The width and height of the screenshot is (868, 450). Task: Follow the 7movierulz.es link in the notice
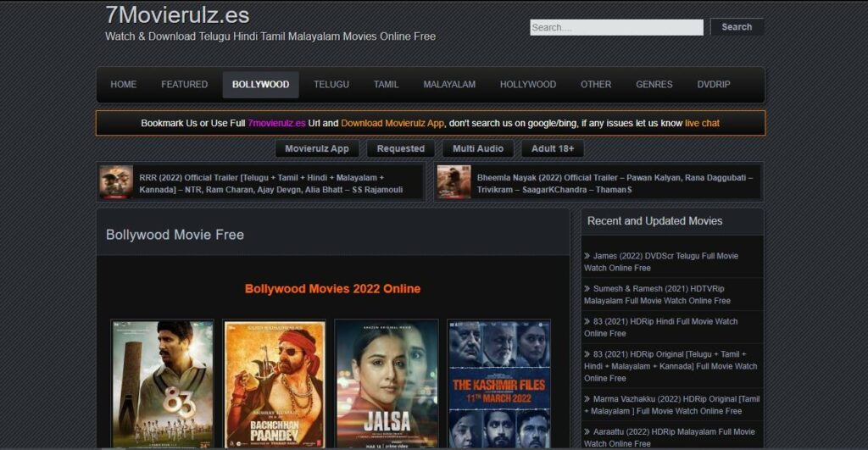tap(276, 123)
